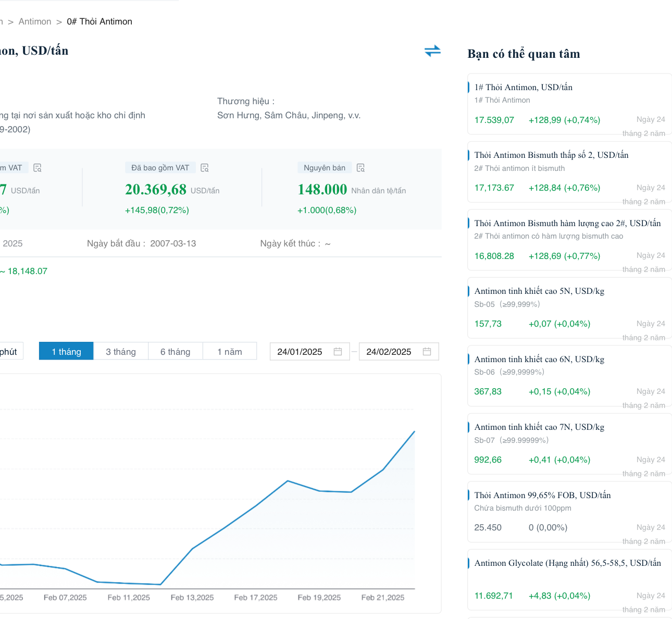
Task: Open 'Antimon tinh khiết cao 7N' item
Action: tap(539, 427)
